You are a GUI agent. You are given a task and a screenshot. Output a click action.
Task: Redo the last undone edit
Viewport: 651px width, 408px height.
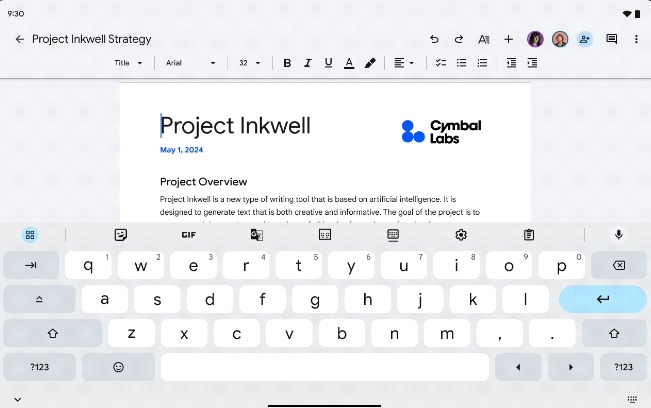[459, 39]
